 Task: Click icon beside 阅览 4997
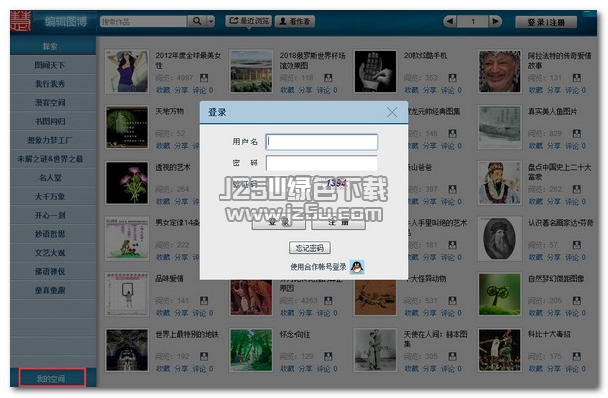tap(204, 78)
